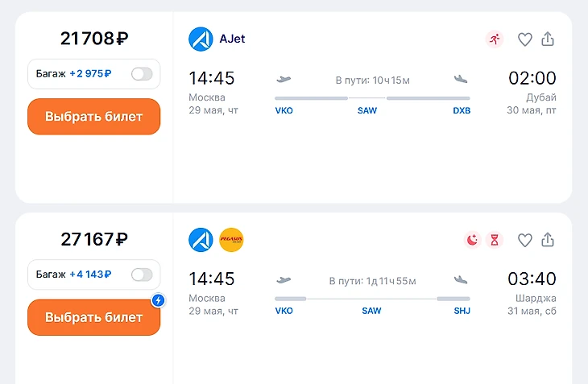Click the SHJ airport code
588x384 pixels.
tap(462, 311)
